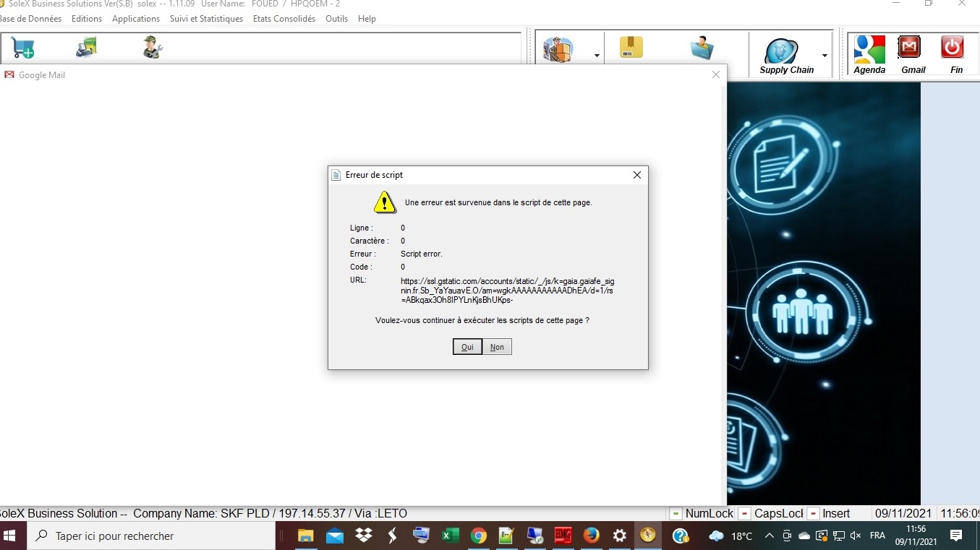Open Dropbox from the taskbar
This screenshot has height=550, width=980.
pyautogui.click(x=364, y=536)
